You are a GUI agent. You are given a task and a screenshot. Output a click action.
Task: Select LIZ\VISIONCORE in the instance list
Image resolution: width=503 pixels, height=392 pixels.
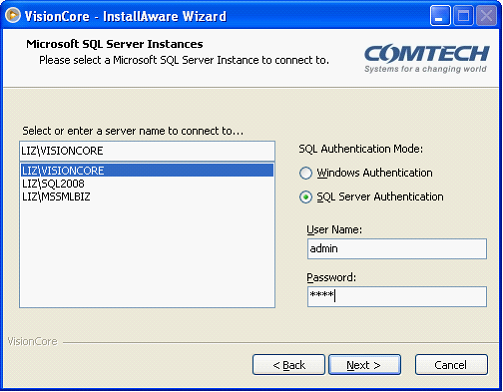pos(147,170)
